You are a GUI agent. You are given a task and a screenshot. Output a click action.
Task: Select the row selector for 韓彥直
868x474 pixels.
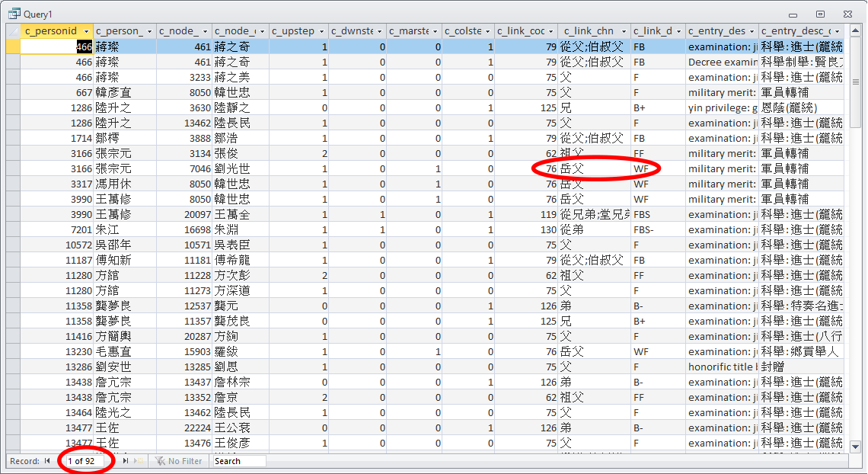click(12, 92)
